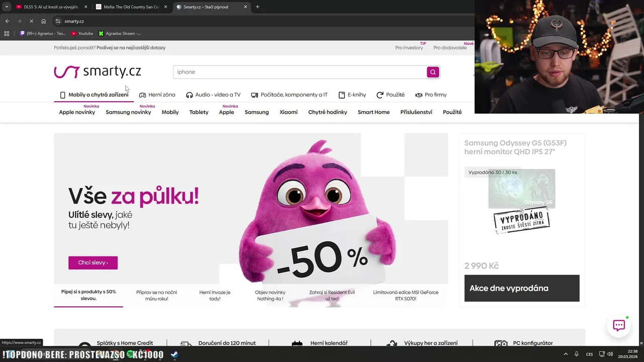The image size is (644, 362).
Task: Click the Steam icon in the taskbar
Action: coord(174,354)
